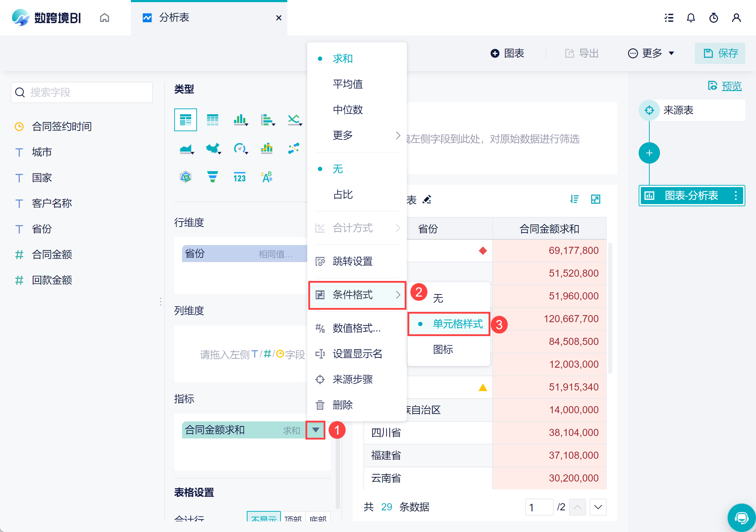
Task: Choose 占比 calculation option
Action: [343, 195]
